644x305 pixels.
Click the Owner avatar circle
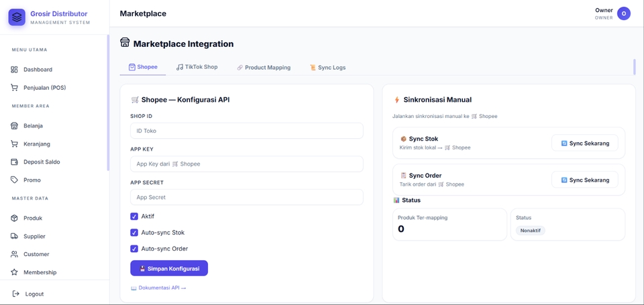tap(623, 13)
